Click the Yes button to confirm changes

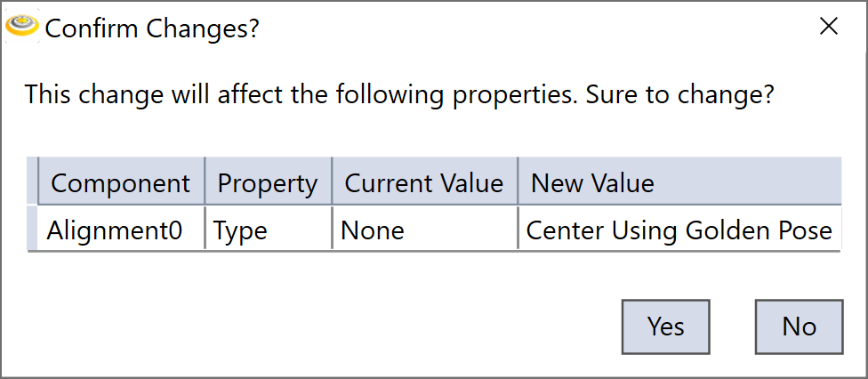(x=665, y=327)
